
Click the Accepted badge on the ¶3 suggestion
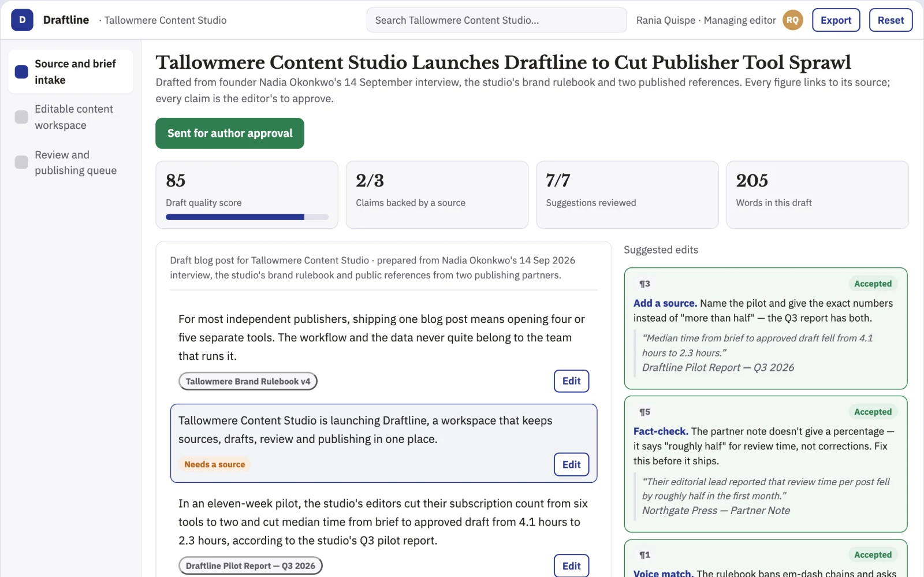tap(873, 284)
